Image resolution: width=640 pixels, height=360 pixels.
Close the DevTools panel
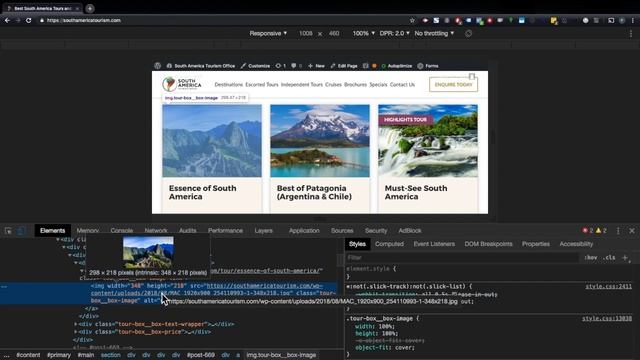tap(632, 231)
